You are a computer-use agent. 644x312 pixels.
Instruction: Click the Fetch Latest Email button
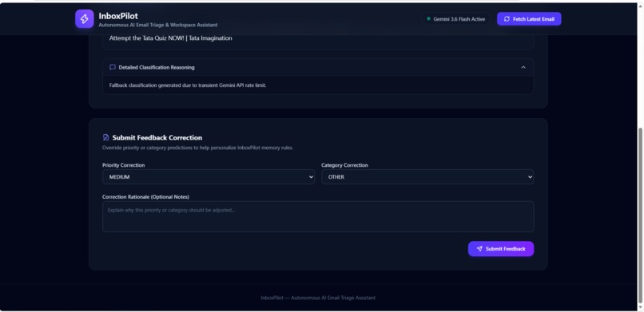click(x=529, y=19)
